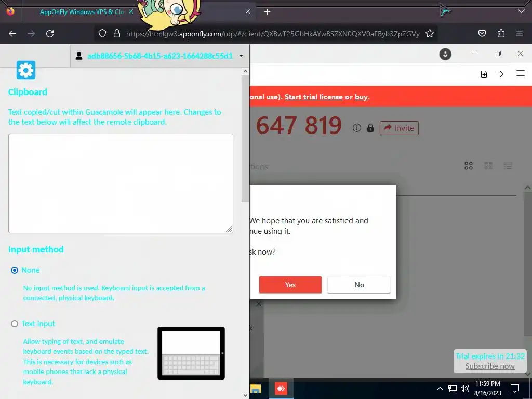Open tracking protection shield icon
The width and height of the screenshot is (532, 399).
[102, 33]
